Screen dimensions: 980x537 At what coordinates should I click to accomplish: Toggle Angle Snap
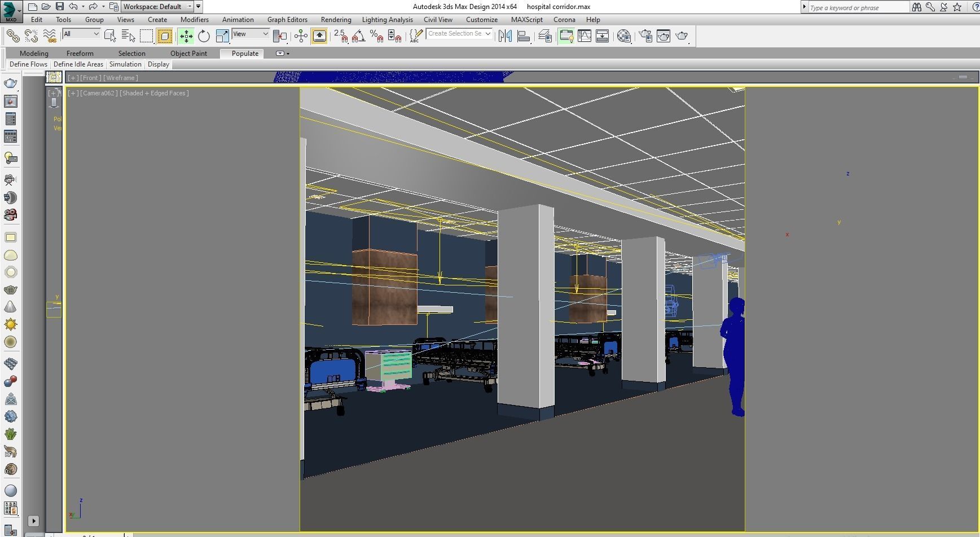[358, 36]
